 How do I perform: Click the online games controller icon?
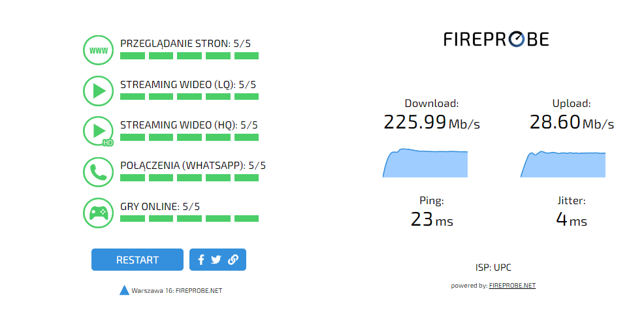click(x=99, y=212)
